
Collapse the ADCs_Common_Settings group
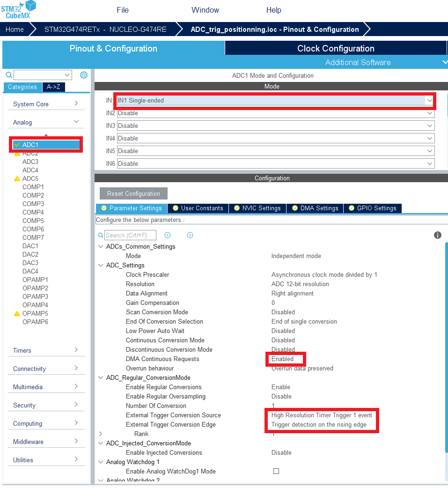(x=101, y=246)
